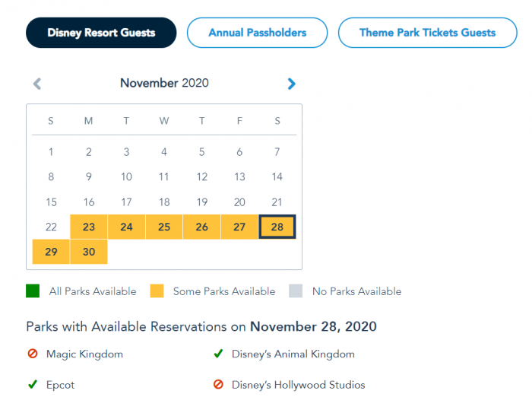Click the November 2020 month heading

coord(164,83)
